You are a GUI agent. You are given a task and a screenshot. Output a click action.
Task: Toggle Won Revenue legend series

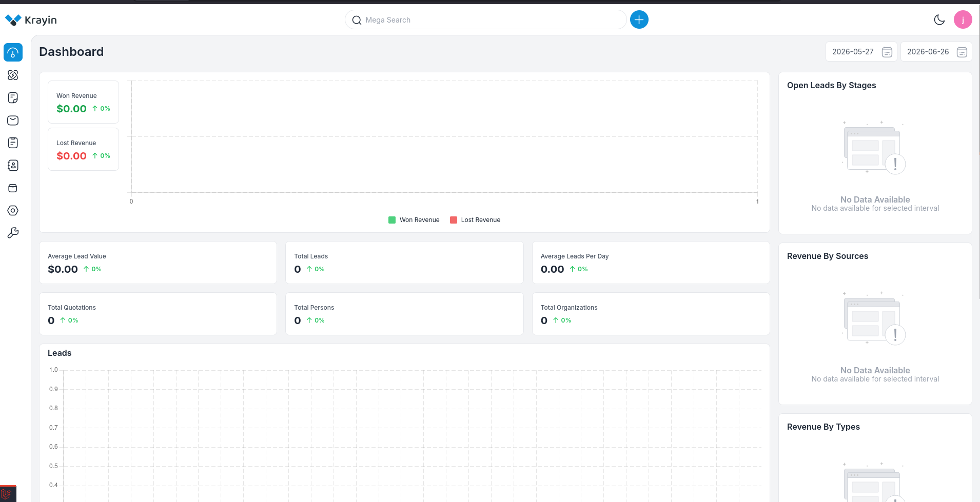[414, 220]
